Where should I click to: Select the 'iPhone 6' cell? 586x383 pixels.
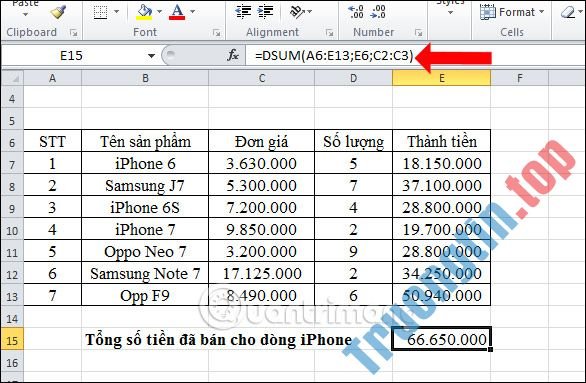pyautogui.click(x=145, y=163)
